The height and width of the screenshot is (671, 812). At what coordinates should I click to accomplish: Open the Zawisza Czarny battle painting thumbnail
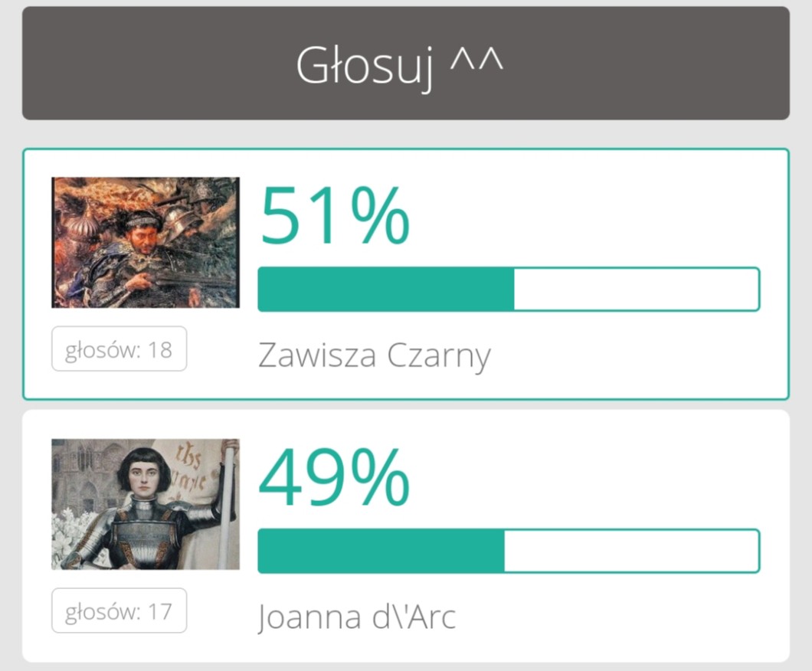coord(146,242)
